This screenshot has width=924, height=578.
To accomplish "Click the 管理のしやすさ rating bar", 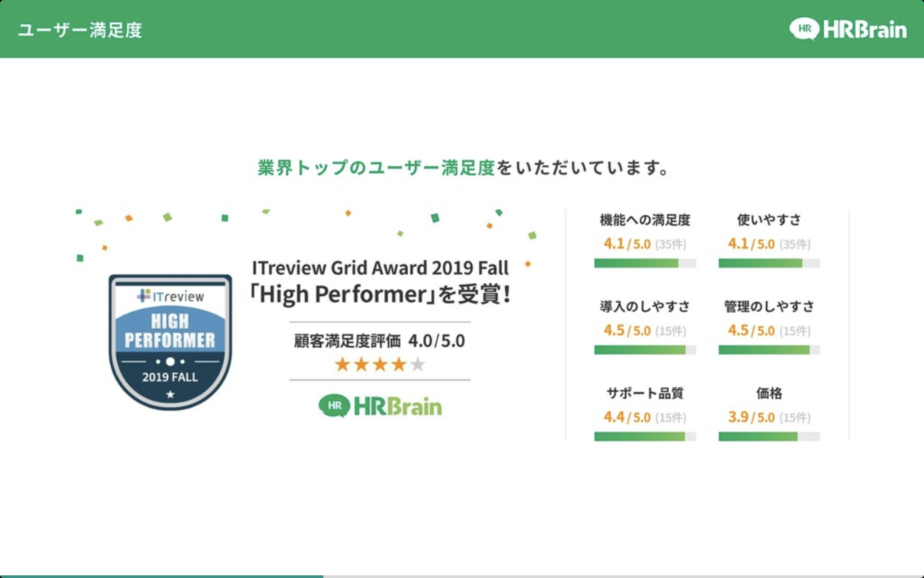I will pyautogui.click(x=769, y=350).
